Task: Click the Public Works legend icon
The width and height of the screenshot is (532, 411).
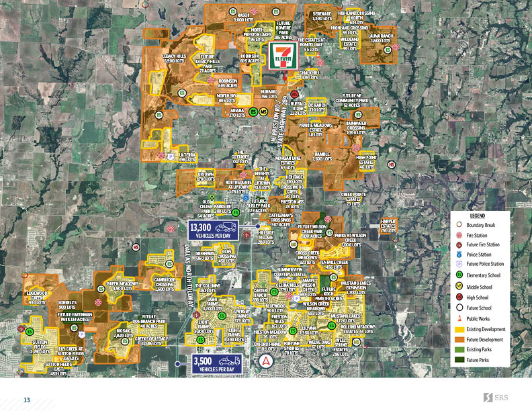Action: (459, 318)
